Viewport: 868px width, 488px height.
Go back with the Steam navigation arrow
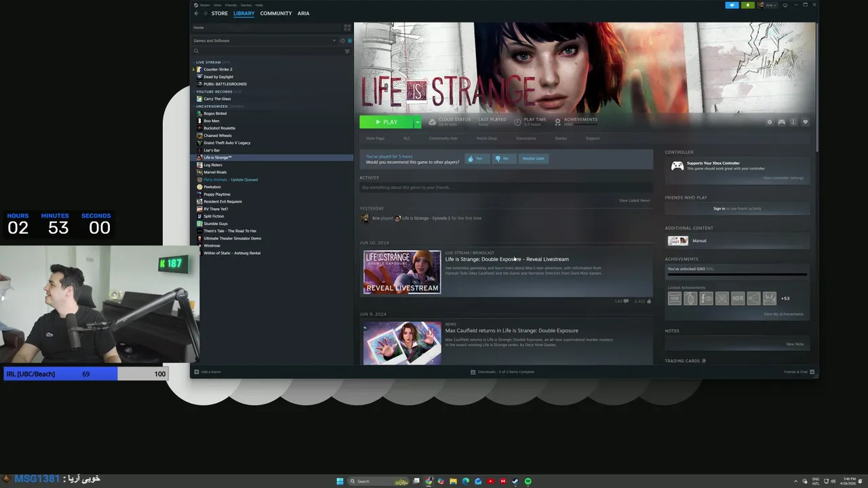coord(197,14)
